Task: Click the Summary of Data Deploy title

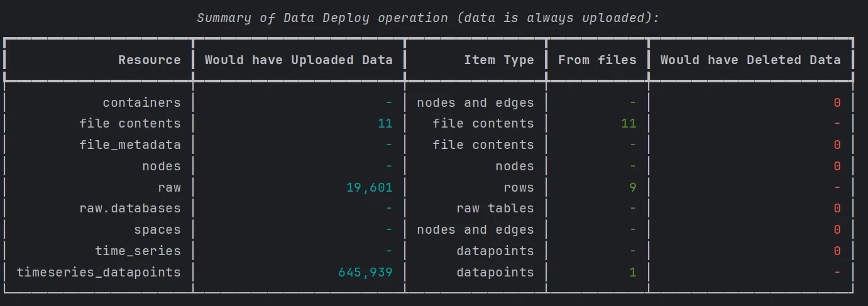Action: click(x=428, y=18)
